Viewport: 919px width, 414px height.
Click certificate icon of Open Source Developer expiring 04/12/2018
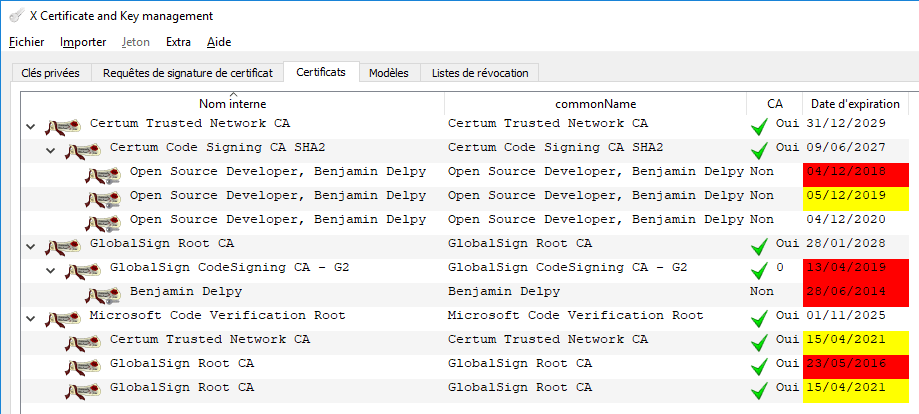(x=103, y=174)
